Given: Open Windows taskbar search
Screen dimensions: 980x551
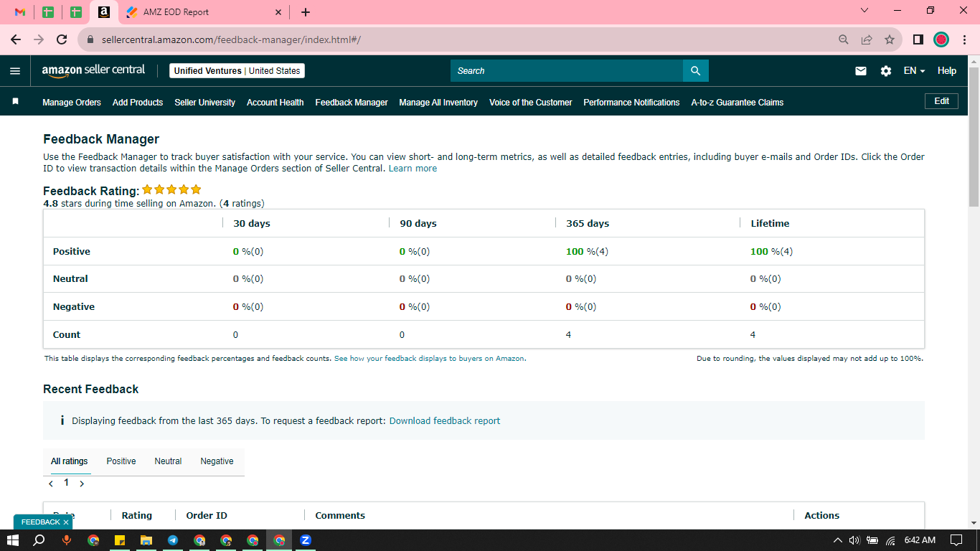Looking at the screenshot, I should pyautogui.click(x=39, y=540).
